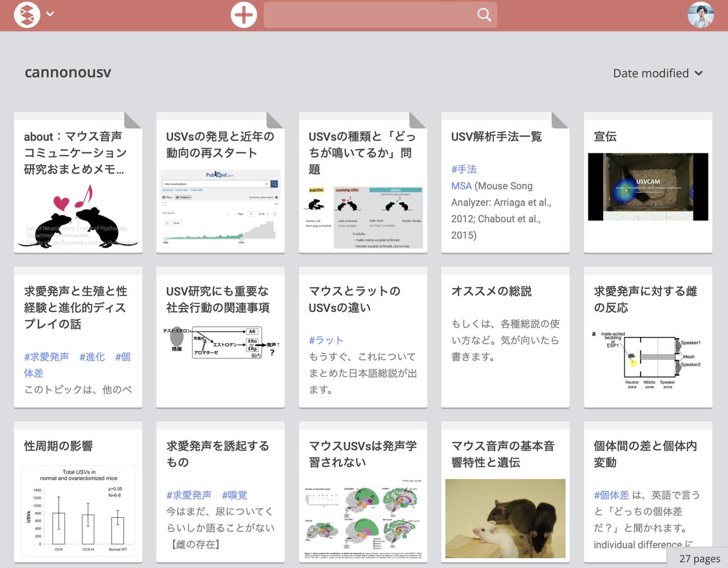Open 個体間の差と個体内変動 page card
The height and width of the screenshot is (568, 728).
pyautogui.click(x=648, y=492)
